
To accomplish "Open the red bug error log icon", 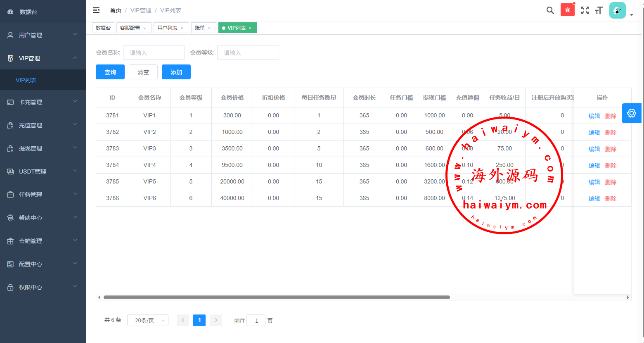I will 567,10.
